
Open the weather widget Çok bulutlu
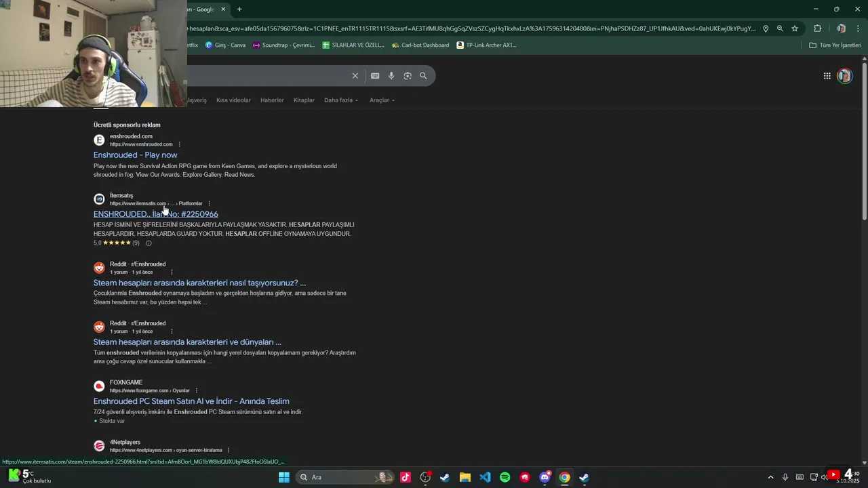pos(30,476)
